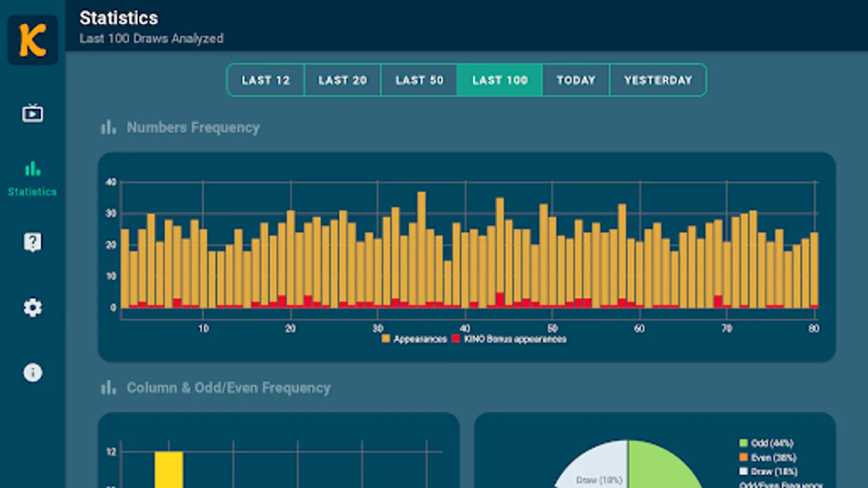
Task: Toggle the KINO Bonus appearances legend item
Action: coord(509,339)
